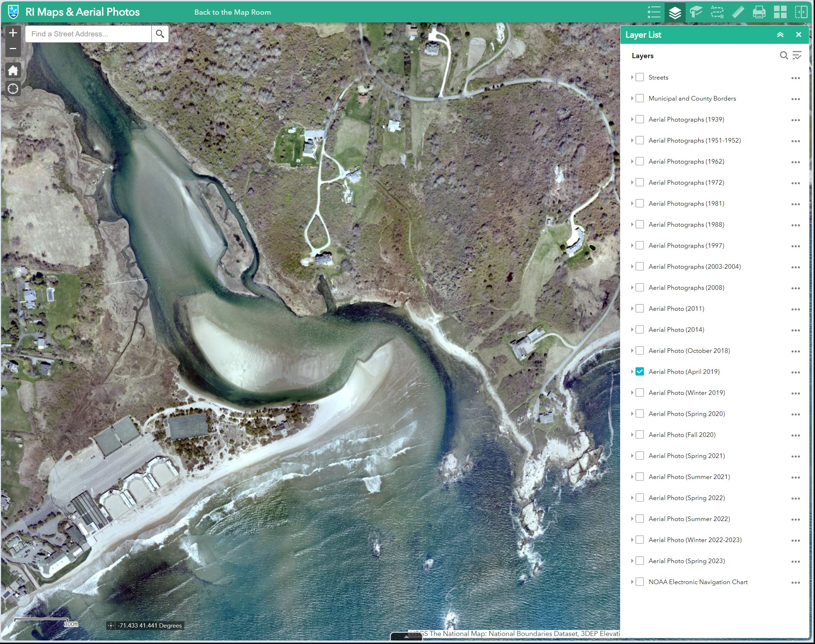The width and height of the screenshot is (815, 644).
Task: Type an address in Find a Street Address field
Action: point(87,34)
